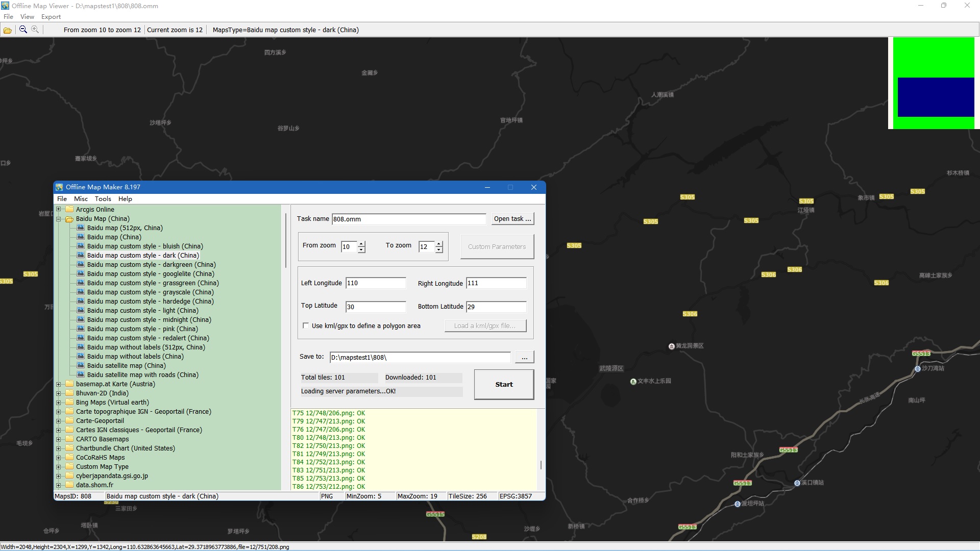The image size is (980, 551).
Task: Open View menu in Offline Map Viewer
Action: 27,17
